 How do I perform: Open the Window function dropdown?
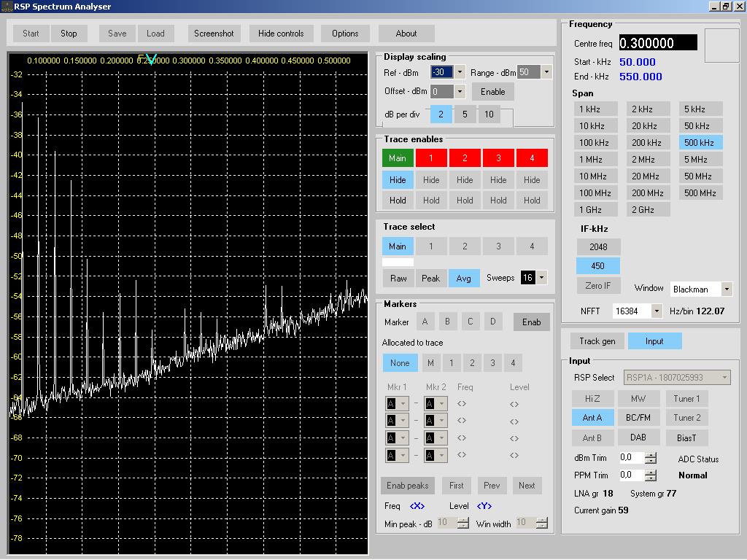tap(727, 289)
